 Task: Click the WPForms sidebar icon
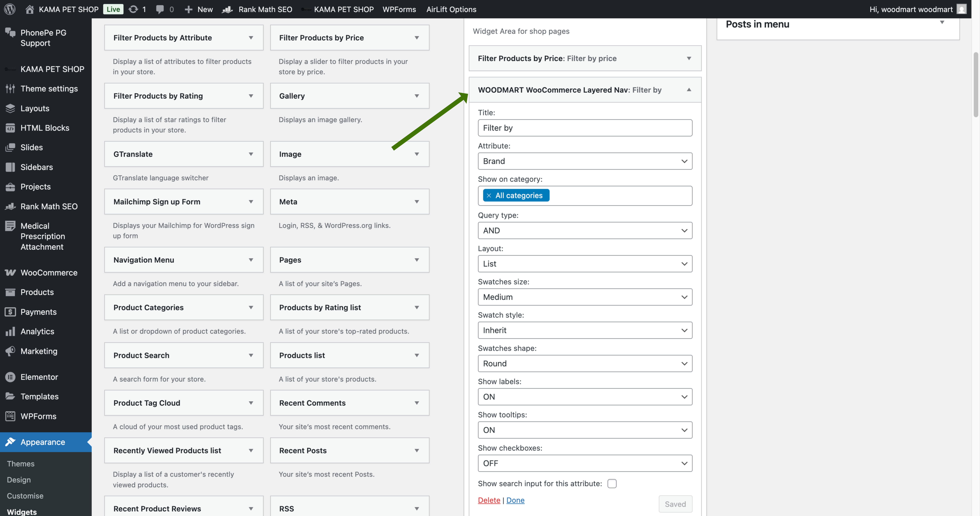click(x=10, y=416)
